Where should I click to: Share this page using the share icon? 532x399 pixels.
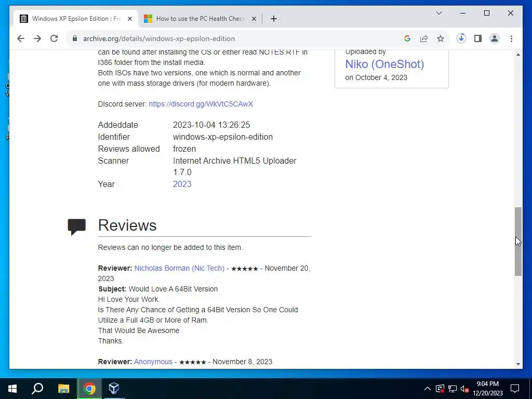coord(424,38)
